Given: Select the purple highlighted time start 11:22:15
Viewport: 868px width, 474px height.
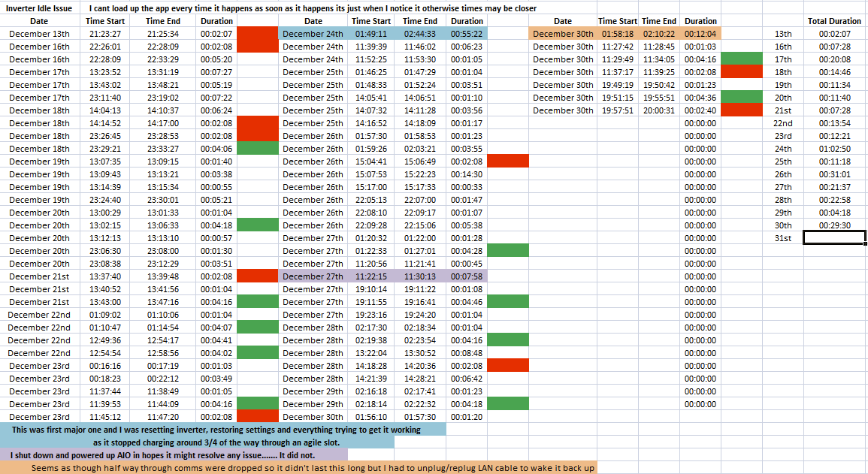Looking at the screenshot, I should (x=371, y=276).
